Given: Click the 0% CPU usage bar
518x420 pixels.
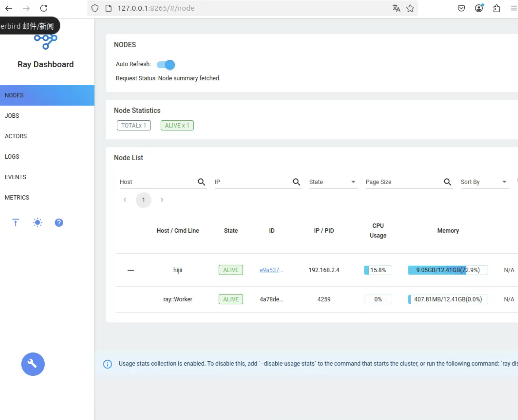Looking at the screenshot, I should pos(378,299).
